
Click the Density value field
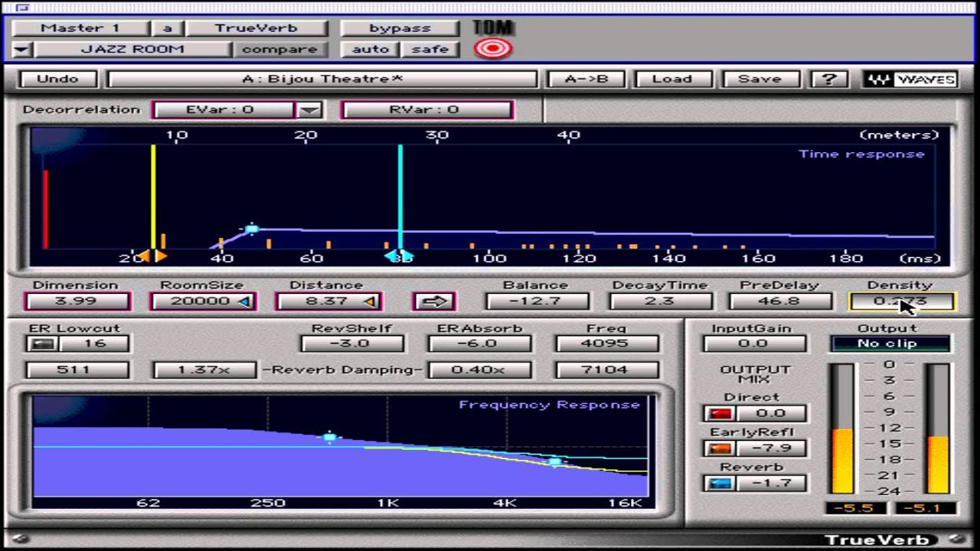(x=902, y=302)
